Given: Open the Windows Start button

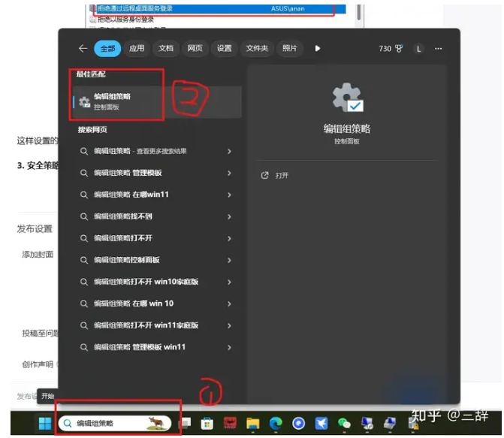Looking at the screenshot, I should click(x=45, y=423).
